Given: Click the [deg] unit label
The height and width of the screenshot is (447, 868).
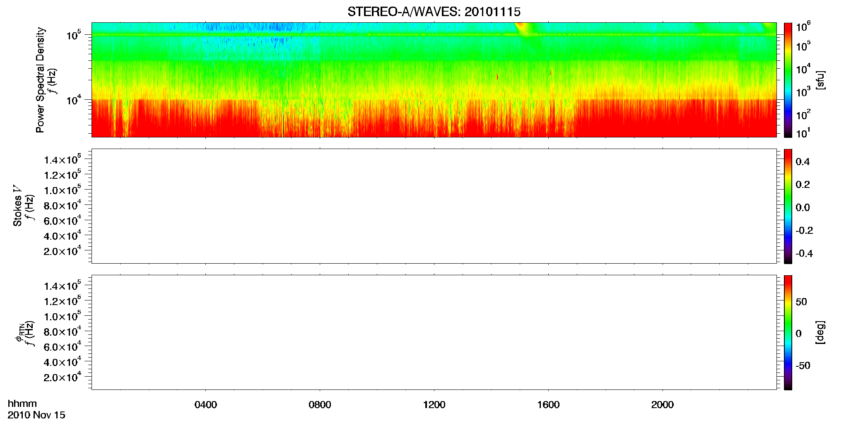Looking at the screenshot, I should coord(820,332).
